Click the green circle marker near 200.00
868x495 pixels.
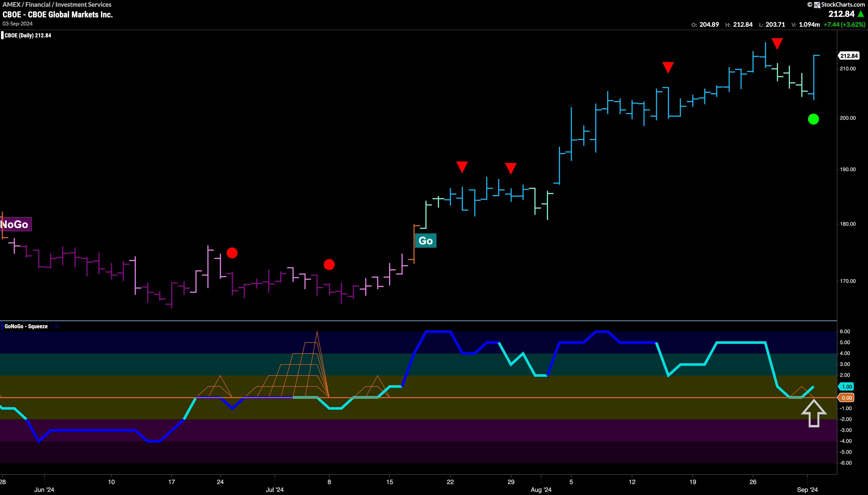813,119
